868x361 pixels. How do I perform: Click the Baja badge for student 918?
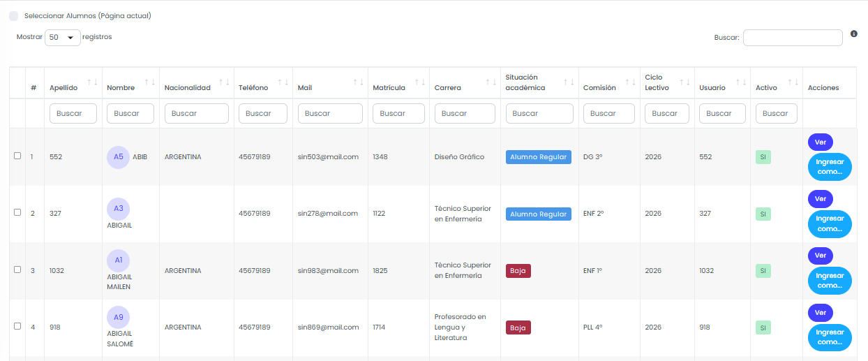coord(518,327)
